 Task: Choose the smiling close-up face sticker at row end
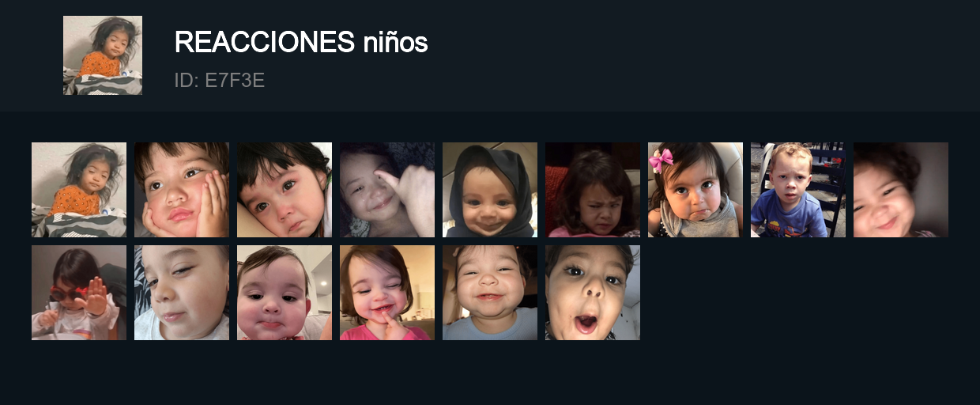click(901, 190)
